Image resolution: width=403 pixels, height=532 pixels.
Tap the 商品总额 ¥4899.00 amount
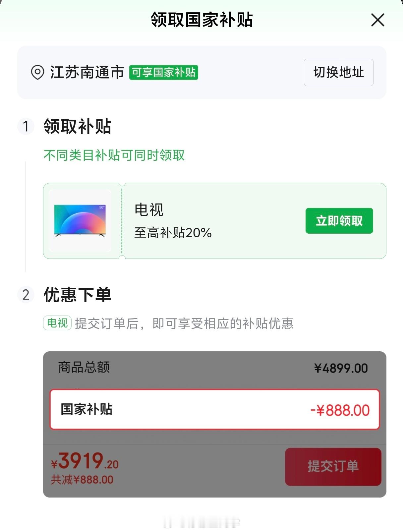pyautogui.click(x=341, y=368)
